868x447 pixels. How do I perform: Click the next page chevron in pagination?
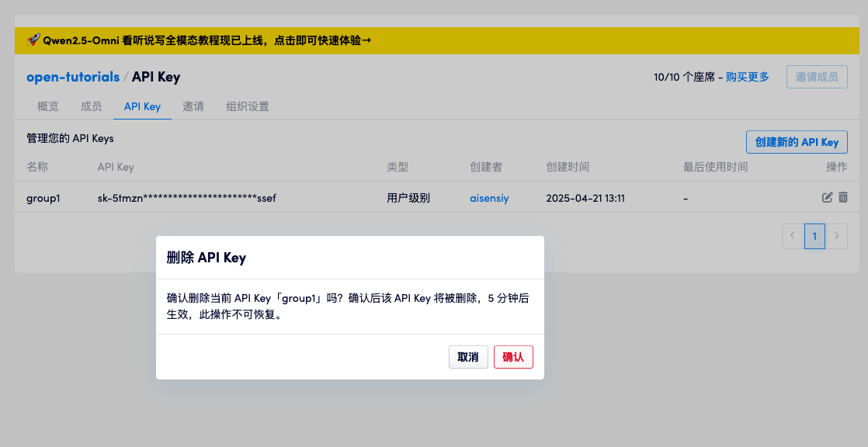click(837, 236)
